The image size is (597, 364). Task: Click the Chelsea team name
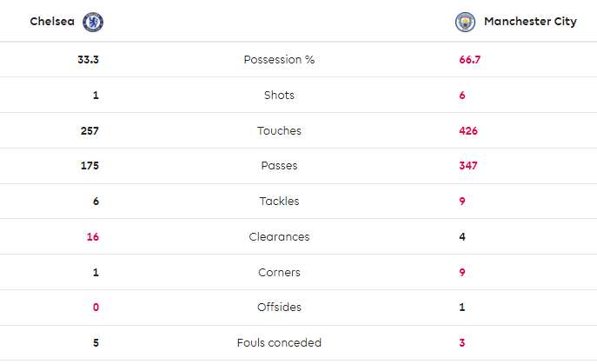tap(52, 23)
